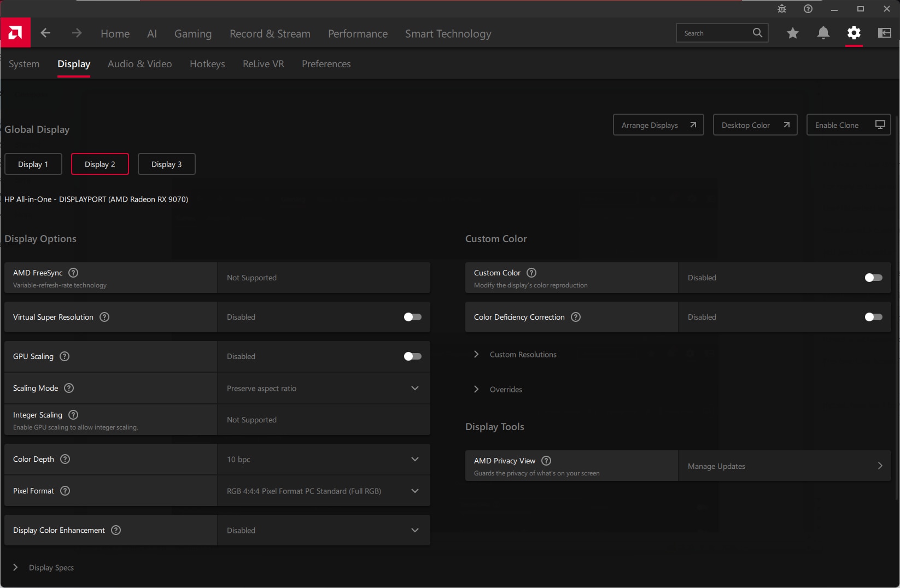
Task: Click the Arrange Displays button
Action: (658, 125)
